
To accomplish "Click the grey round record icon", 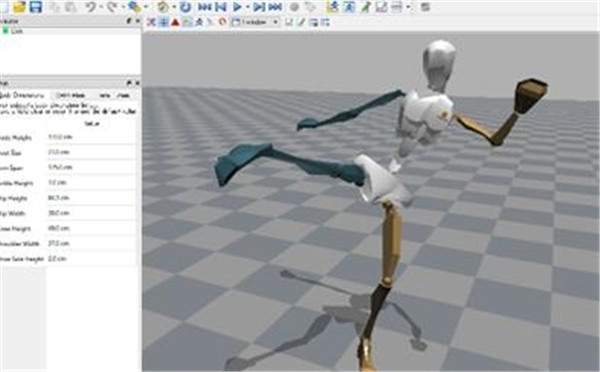I will tap(294, 7).
